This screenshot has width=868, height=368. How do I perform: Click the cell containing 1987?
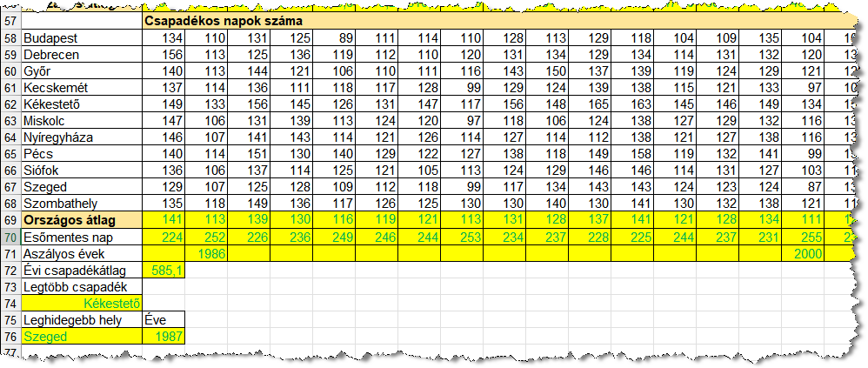(163, 336)
